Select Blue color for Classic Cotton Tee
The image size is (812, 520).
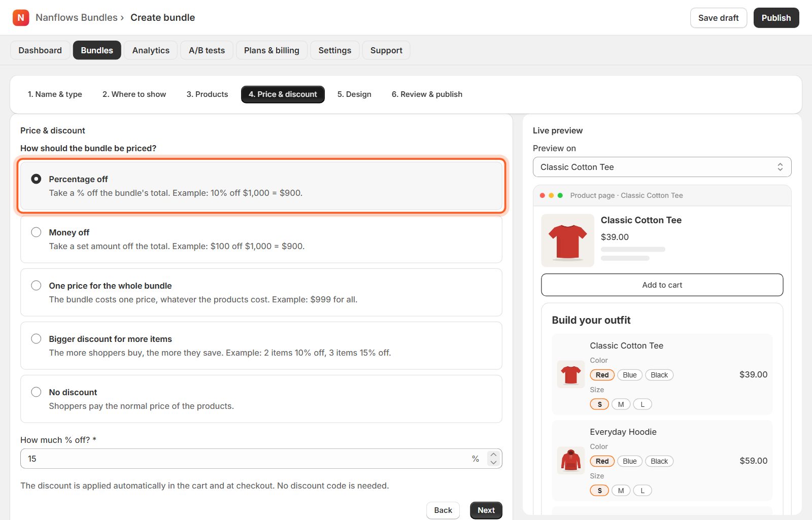(630, 375)
